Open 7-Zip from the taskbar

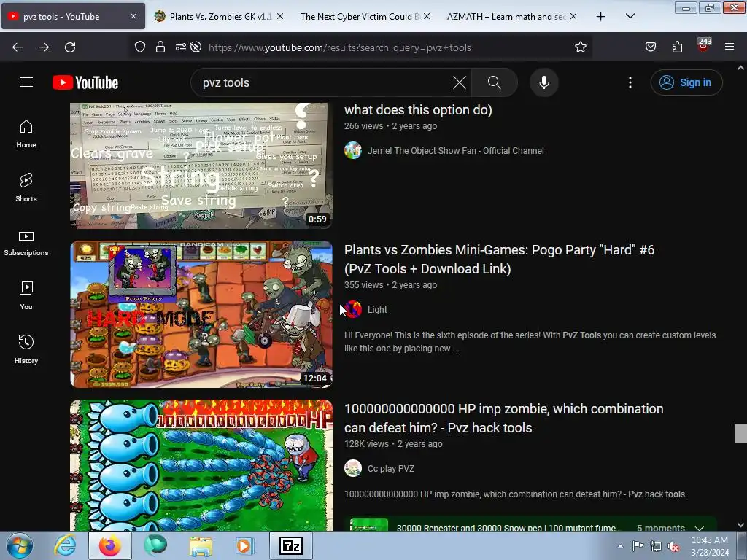pos(291,545)
